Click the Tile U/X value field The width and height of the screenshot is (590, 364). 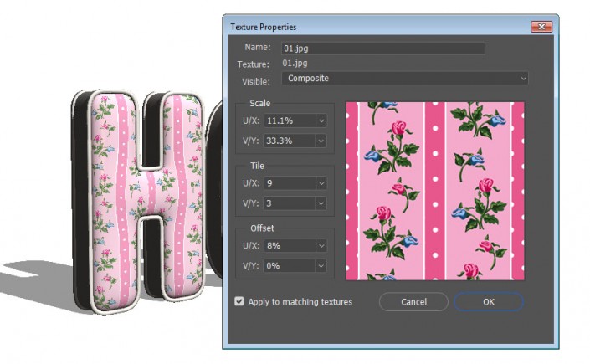tap(288, 182)
